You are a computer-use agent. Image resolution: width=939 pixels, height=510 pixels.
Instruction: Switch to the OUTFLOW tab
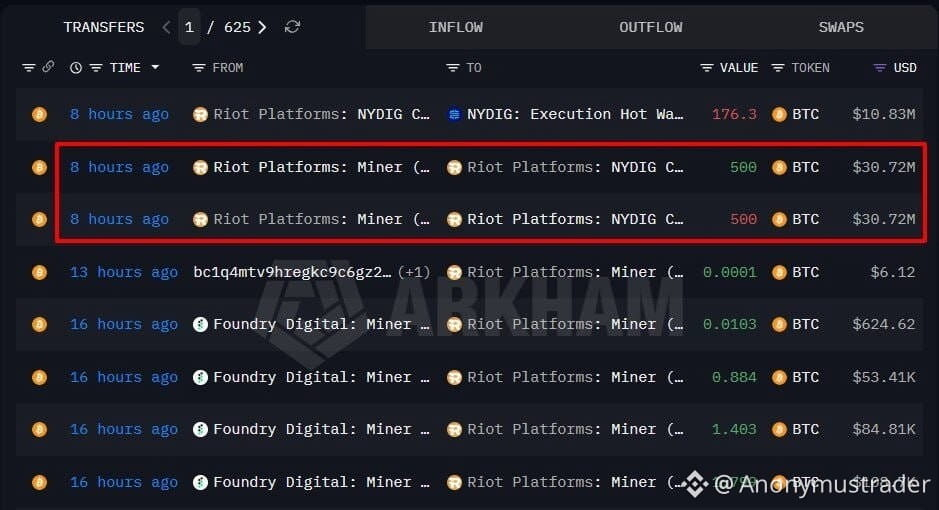point(650,27)
